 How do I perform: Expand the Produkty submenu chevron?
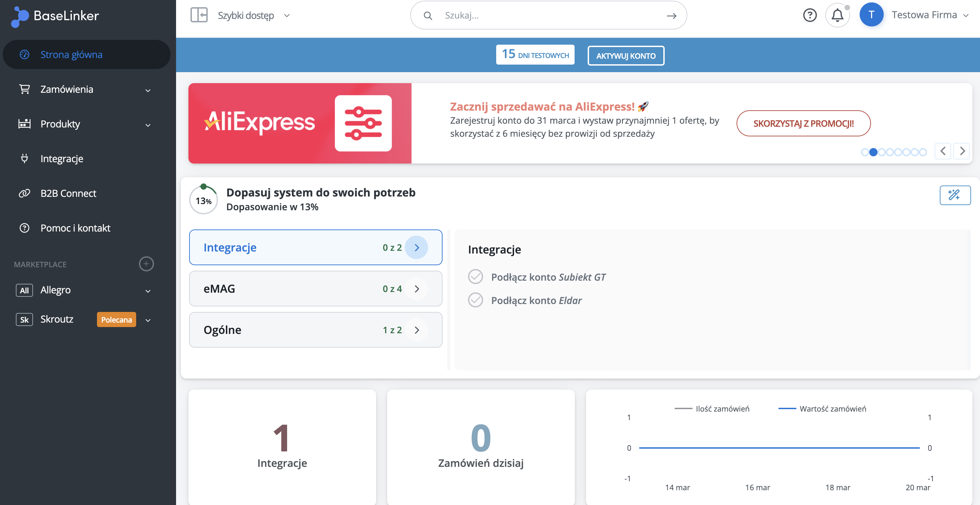click(148, 125)
